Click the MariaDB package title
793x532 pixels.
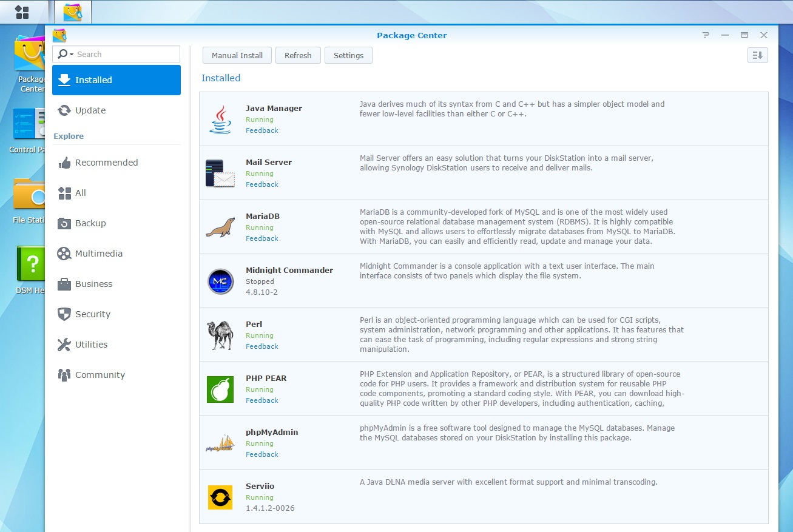[263, 217]
